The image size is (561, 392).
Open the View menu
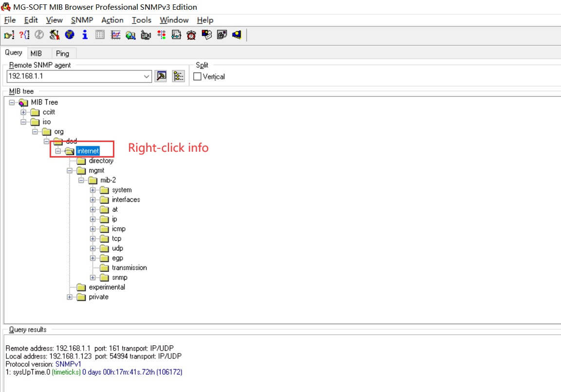[x=54, y=20]
